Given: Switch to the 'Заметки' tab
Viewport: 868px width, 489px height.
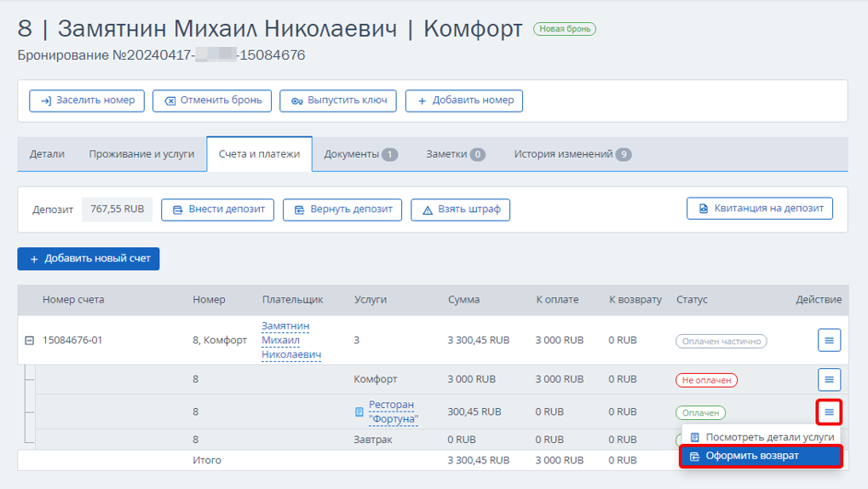Looking at the screenshot, I should (x=455, y=154).
